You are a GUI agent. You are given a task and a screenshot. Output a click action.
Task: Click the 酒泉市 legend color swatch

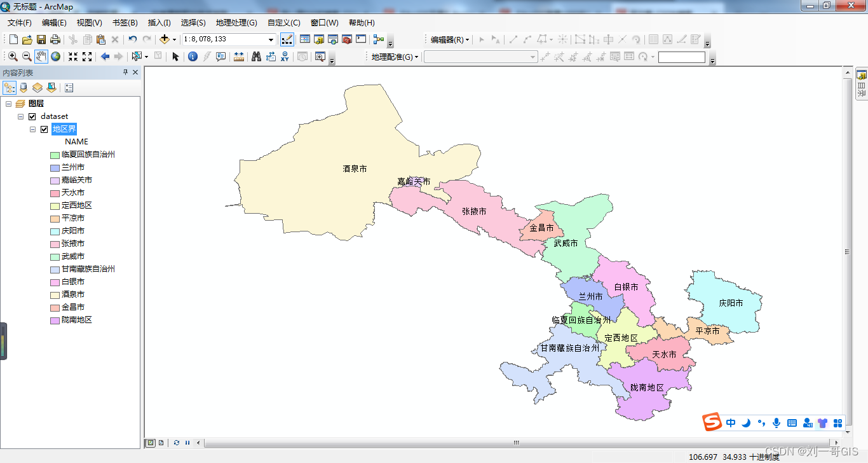coord(55,294)
